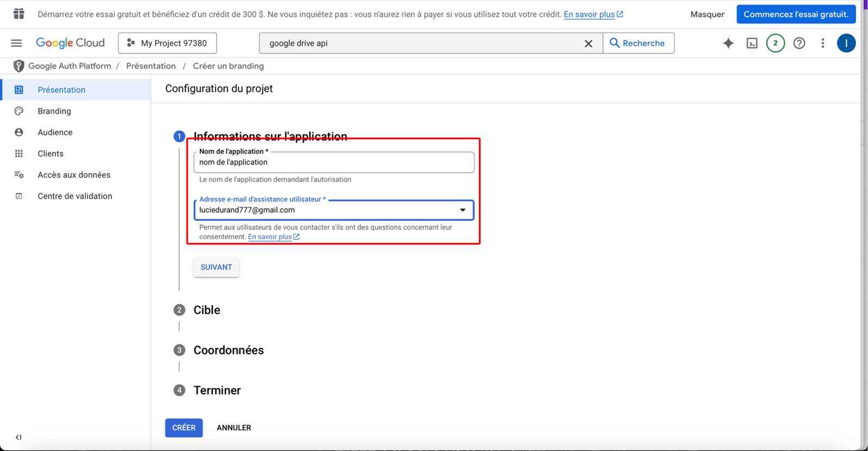Open the help question mark icon
Image resolution: width=868 pixels, height=451 pixels.
point(799,43)
